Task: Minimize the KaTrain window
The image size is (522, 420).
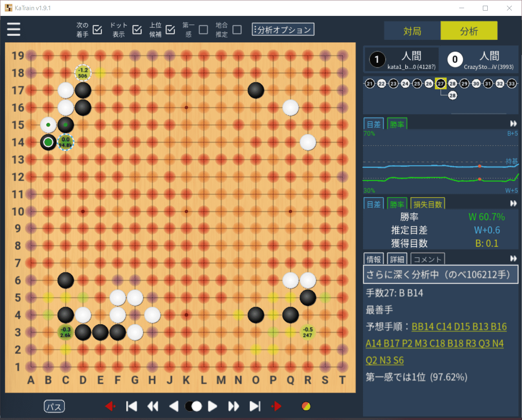Action: tap(462, 8)
